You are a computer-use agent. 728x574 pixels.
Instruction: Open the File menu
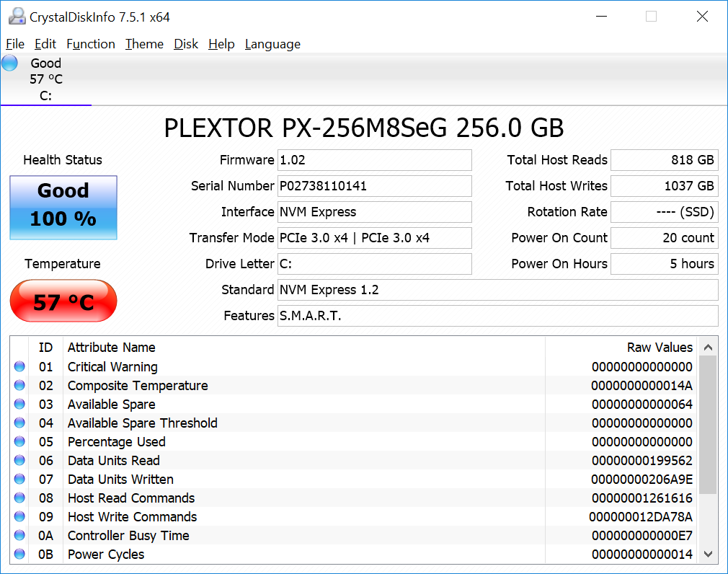tap(15, 44)
